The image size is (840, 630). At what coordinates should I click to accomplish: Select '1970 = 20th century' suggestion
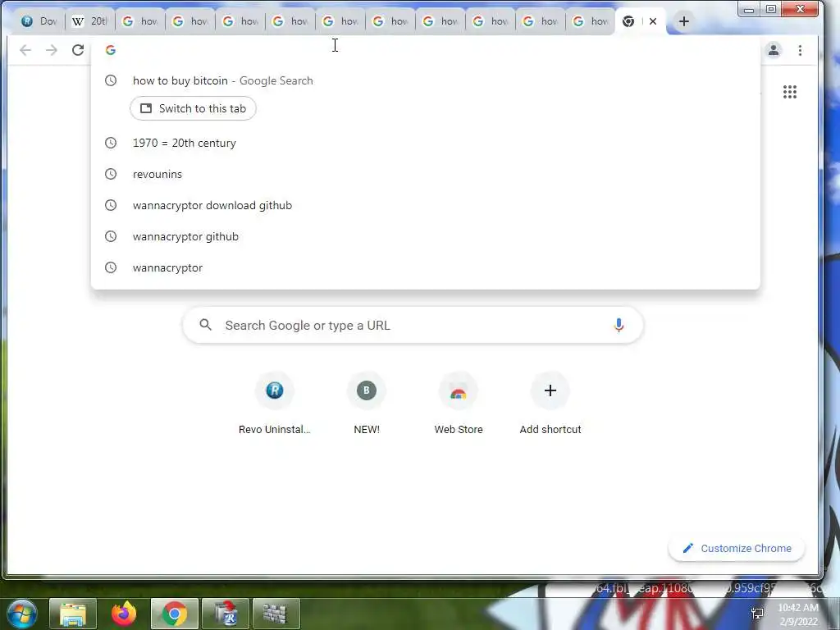pos(426,143)
